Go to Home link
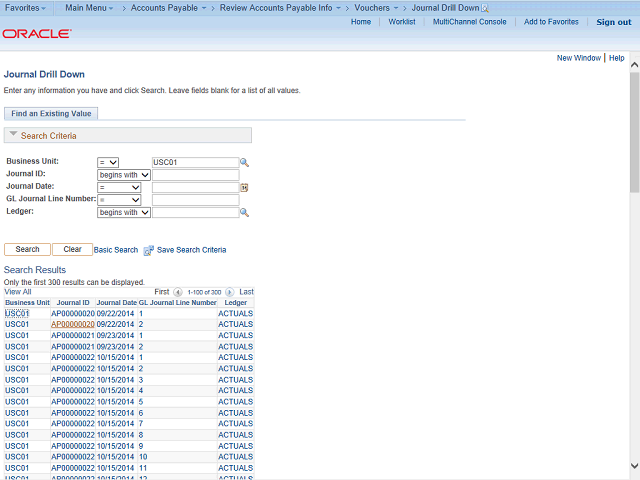 coord(361,22)
